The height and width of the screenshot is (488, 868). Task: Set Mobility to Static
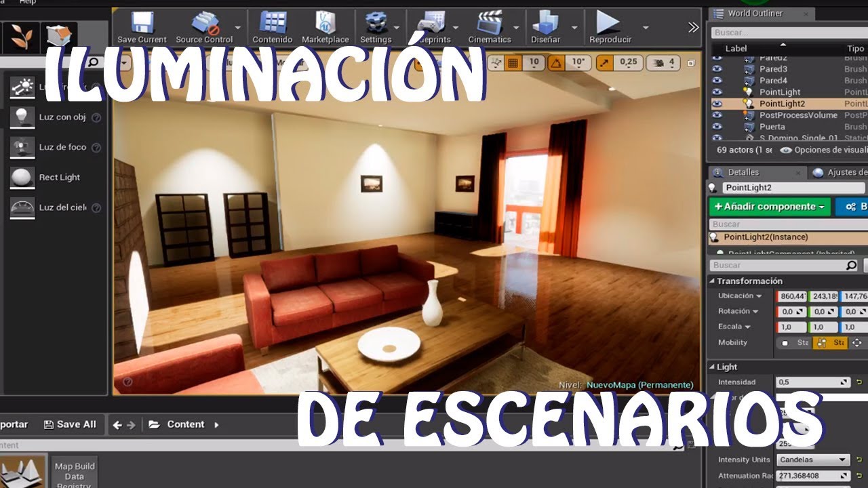[795, 343]
